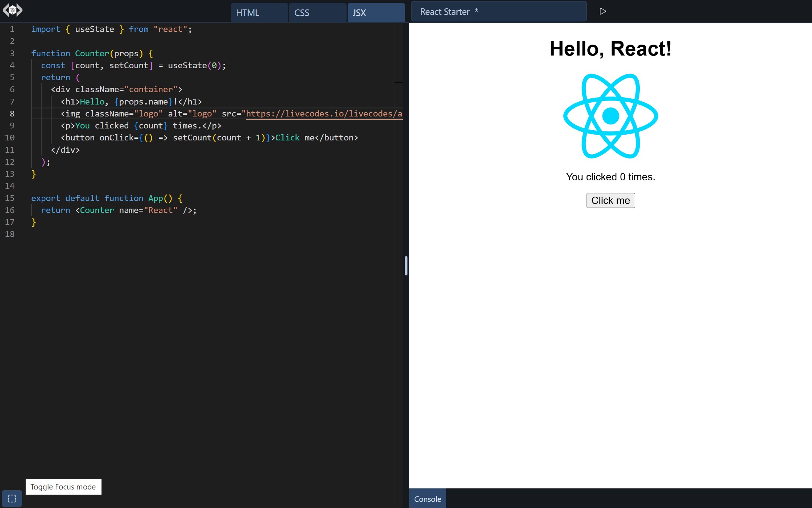Click the Toggle Focus mode tooltip label
812x508 pixels.
click(63, 487)
